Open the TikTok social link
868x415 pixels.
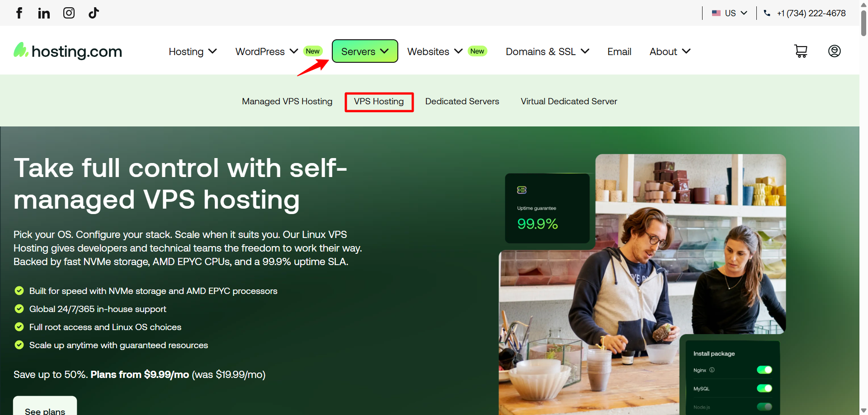94,13
